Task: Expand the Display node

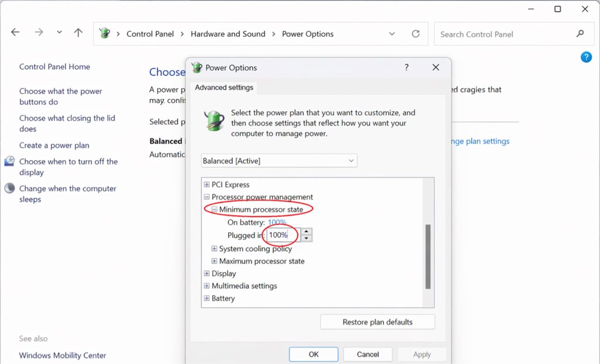Action: [x=207, y=273]
